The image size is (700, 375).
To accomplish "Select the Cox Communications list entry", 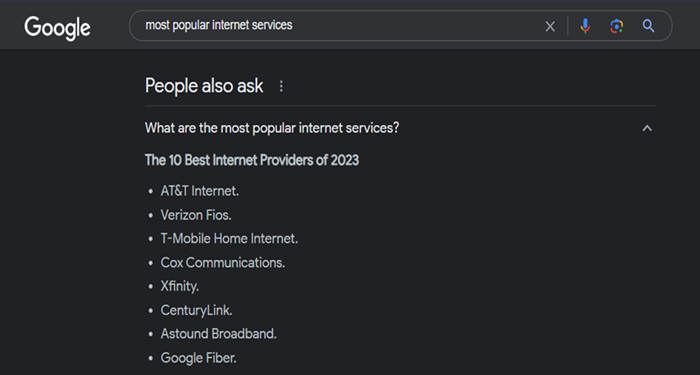I will point(223,262).
